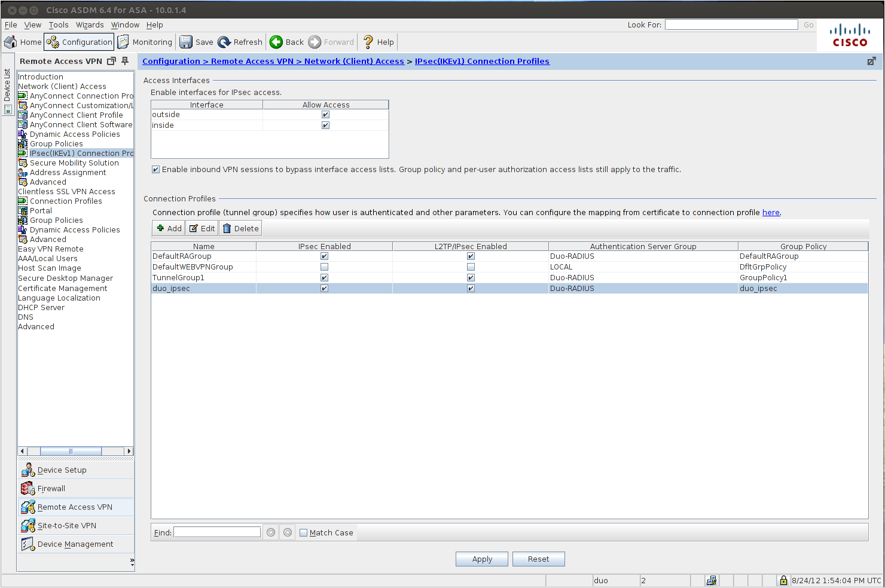This screenshot has height=588, width=885.
Task: Expand the Firewall panel
Action: [51, 488]
